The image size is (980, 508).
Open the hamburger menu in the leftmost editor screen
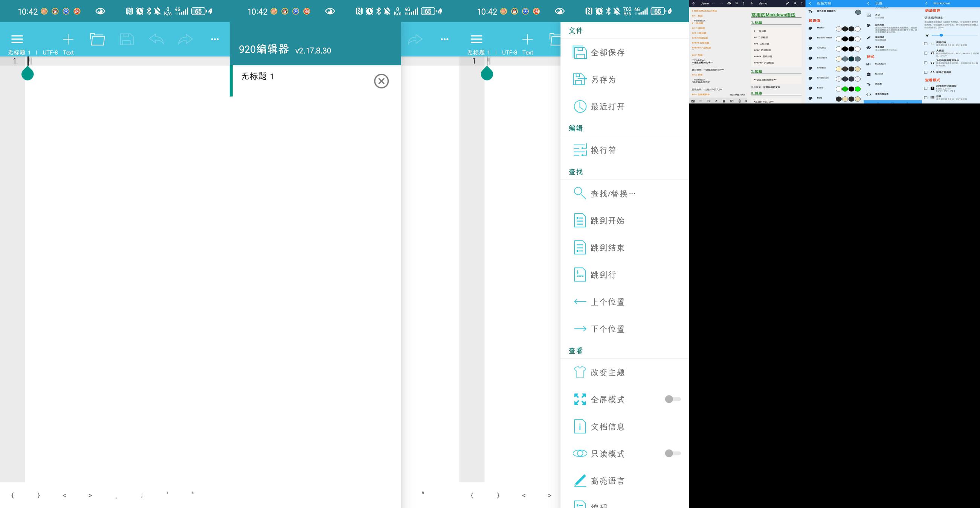pos(17,39)
